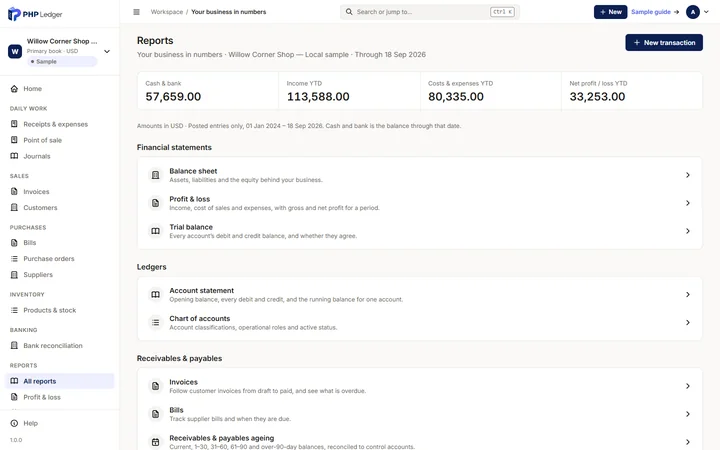This screenshot has height=450, width=720.
Task: Click the sidebar Bills icon
Action: click(x=14, y=242)
